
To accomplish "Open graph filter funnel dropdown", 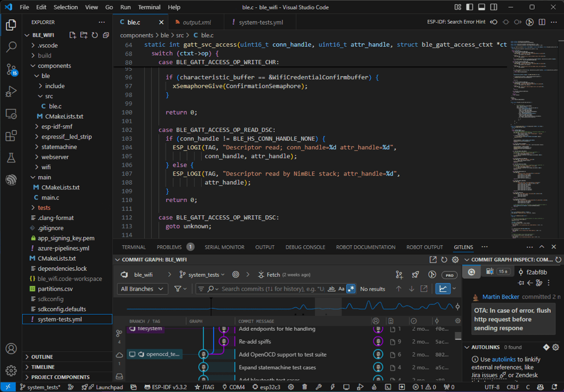I will 180,289.
